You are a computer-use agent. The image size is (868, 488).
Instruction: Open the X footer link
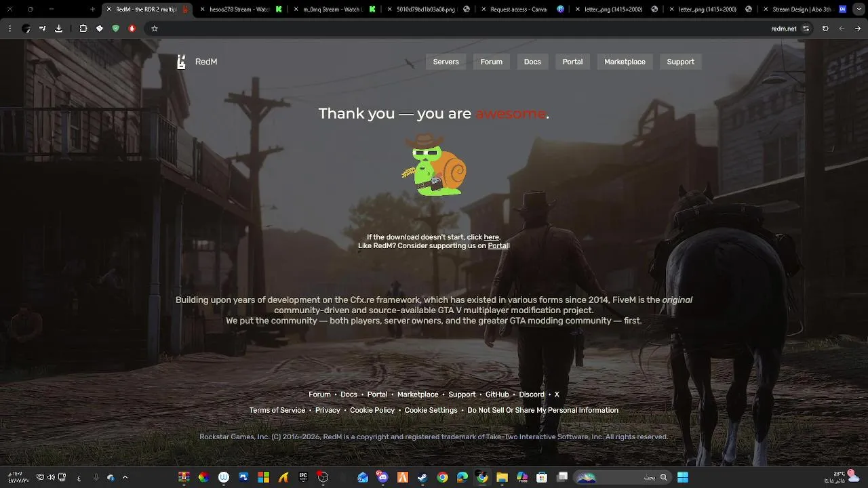[x=557, y=394]
